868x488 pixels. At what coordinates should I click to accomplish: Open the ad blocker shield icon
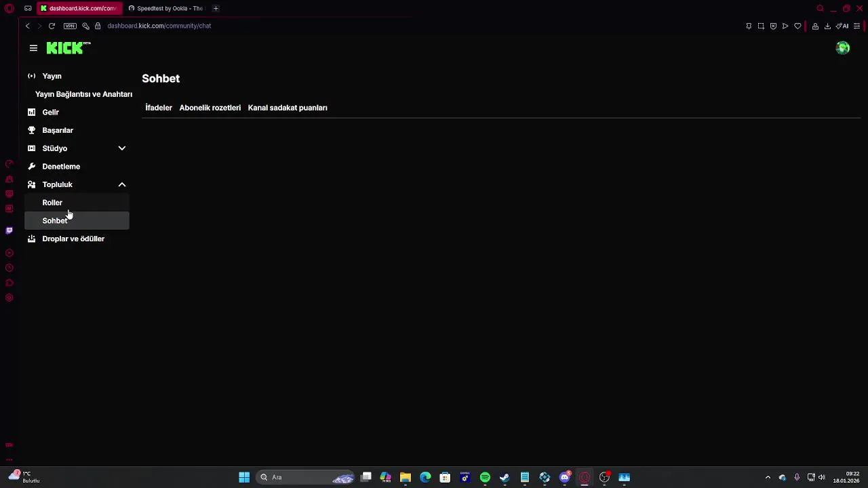tap(773, 26)
